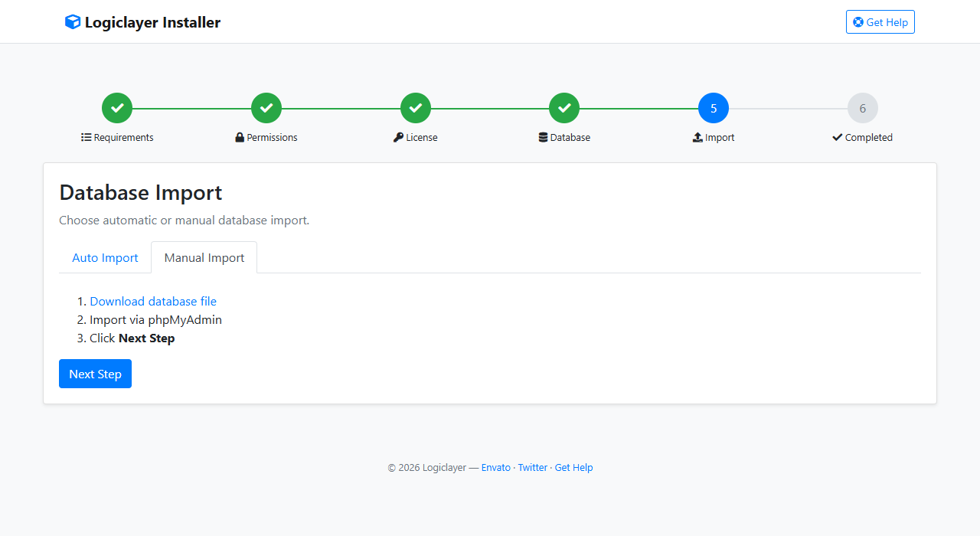The width and height of the screenshot is (980, 536).
Task: Click the lock icon beside Permissions
Action: point(240,138)
